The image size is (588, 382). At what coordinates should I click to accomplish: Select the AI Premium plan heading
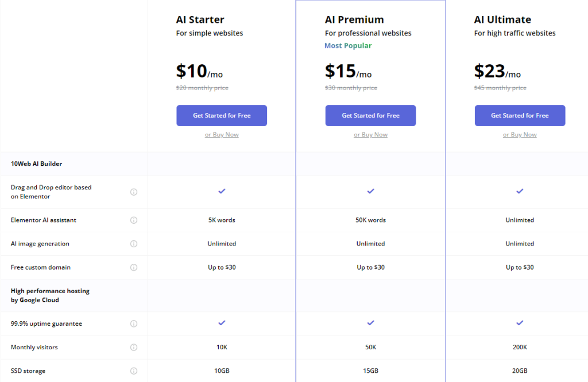[354, 20]
